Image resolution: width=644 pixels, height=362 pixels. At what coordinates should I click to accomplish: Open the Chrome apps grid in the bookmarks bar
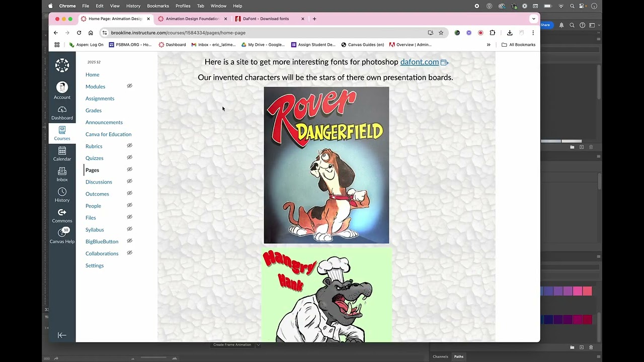(57, 45)
